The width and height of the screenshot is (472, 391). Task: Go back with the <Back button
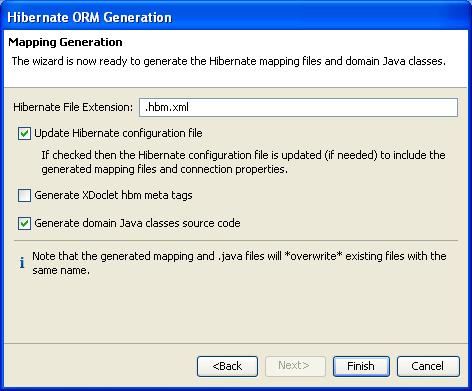(x=227, y=366)
